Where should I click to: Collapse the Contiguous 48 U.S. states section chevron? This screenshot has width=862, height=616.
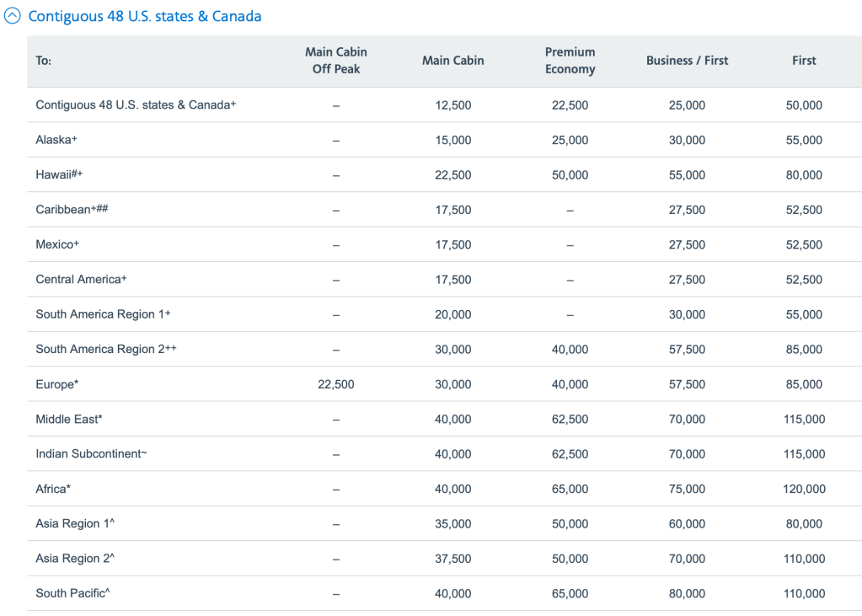13,17
